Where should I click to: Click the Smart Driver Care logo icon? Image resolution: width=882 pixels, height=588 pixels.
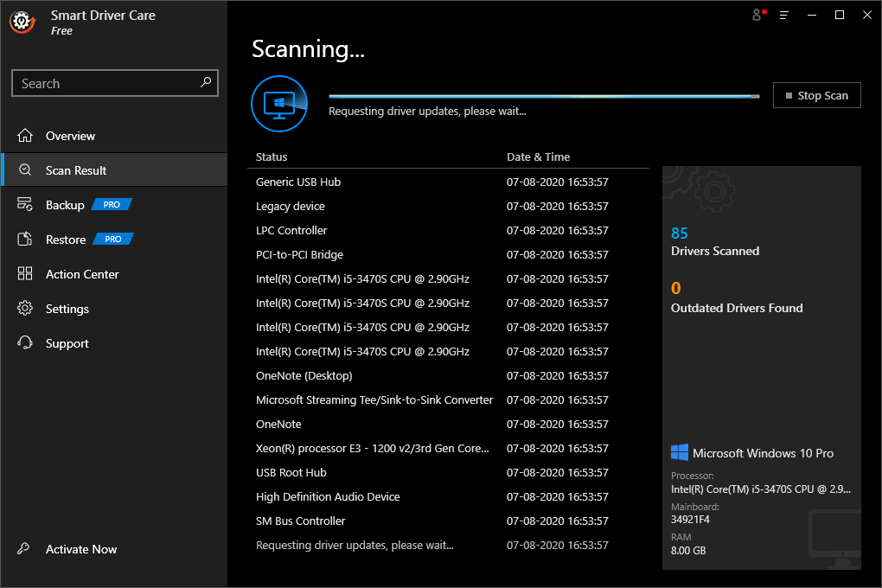pos(22,22)
